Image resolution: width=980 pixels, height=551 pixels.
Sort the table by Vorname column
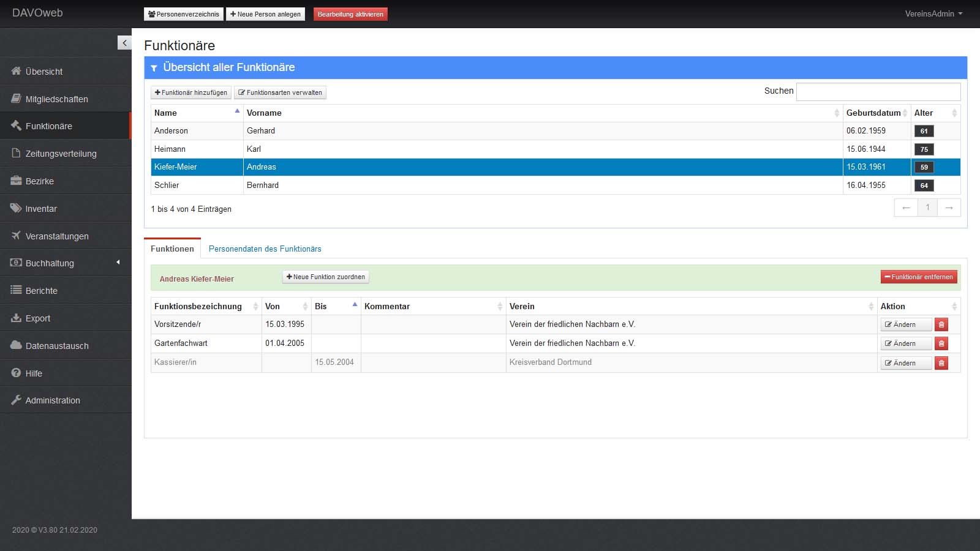[x=543, y=113]
